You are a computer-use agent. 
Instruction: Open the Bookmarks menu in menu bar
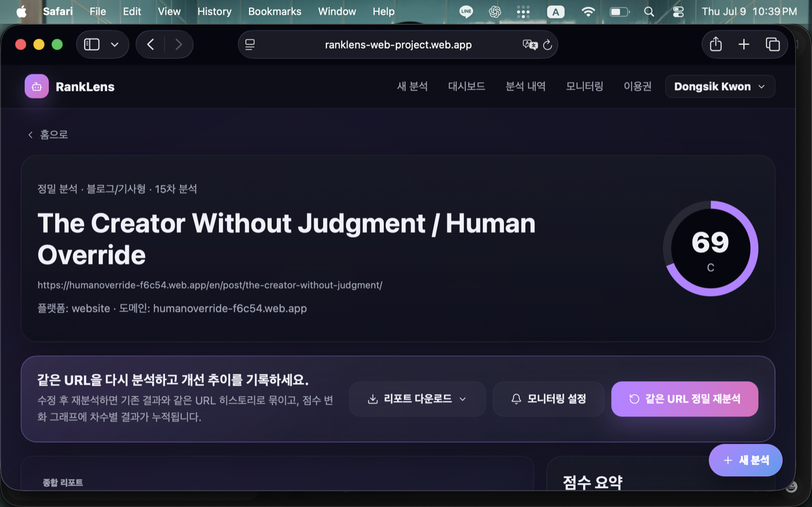(x=274, y=11)
